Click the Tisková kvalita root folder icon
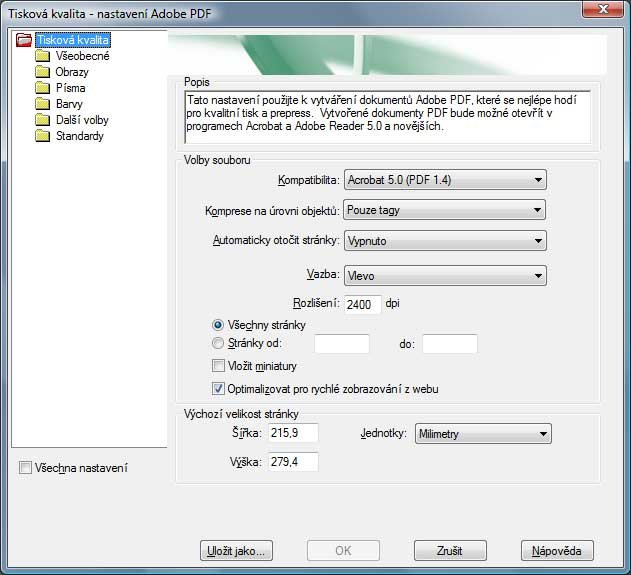Viewport: 631px width, 575px height. coord(24,40)
